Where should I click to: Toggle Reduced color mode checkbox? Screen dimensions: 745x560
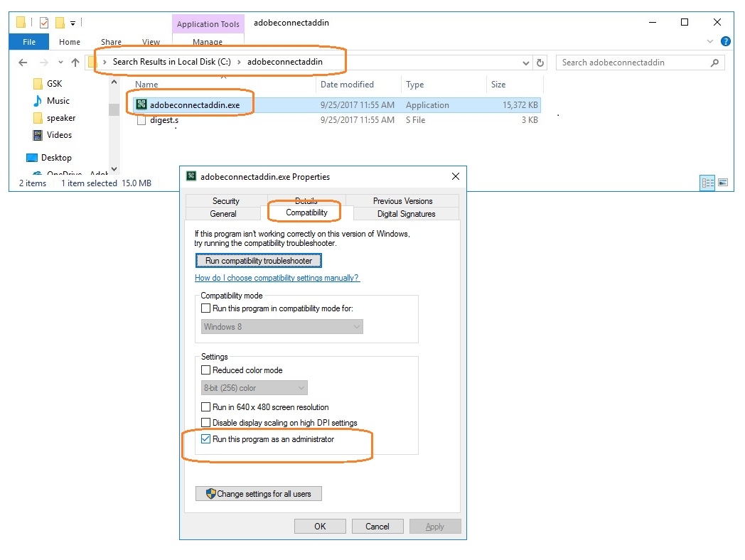pos(205,370)
